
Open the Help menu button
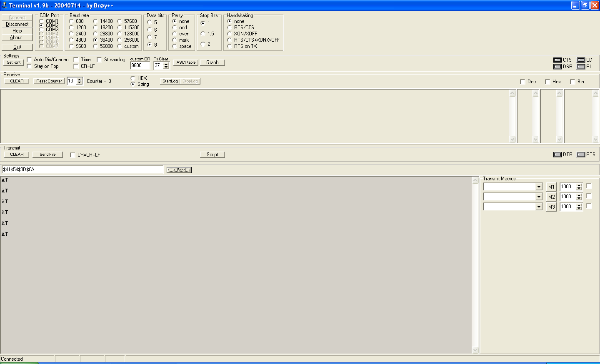point(17,31)
